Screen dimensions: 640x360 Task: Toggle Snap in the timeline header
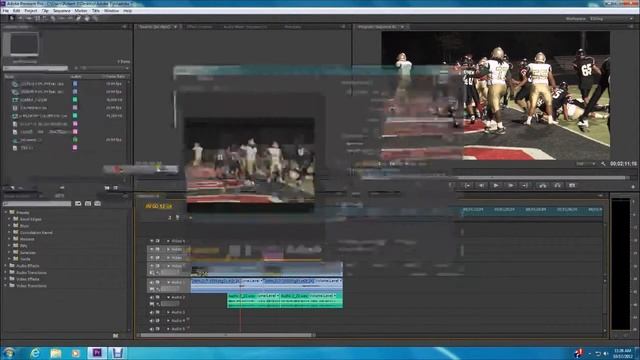coord(169,218)
